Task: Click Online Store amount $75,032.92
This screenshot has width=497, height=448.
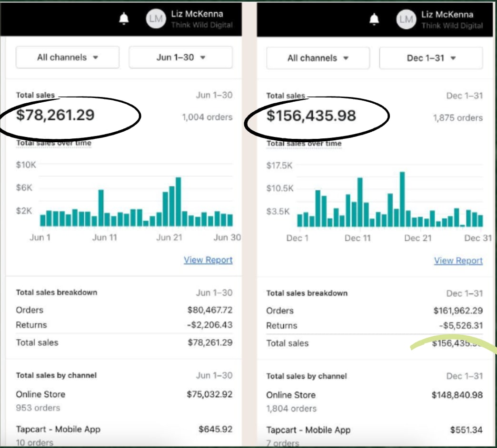Action: [209, 394]
